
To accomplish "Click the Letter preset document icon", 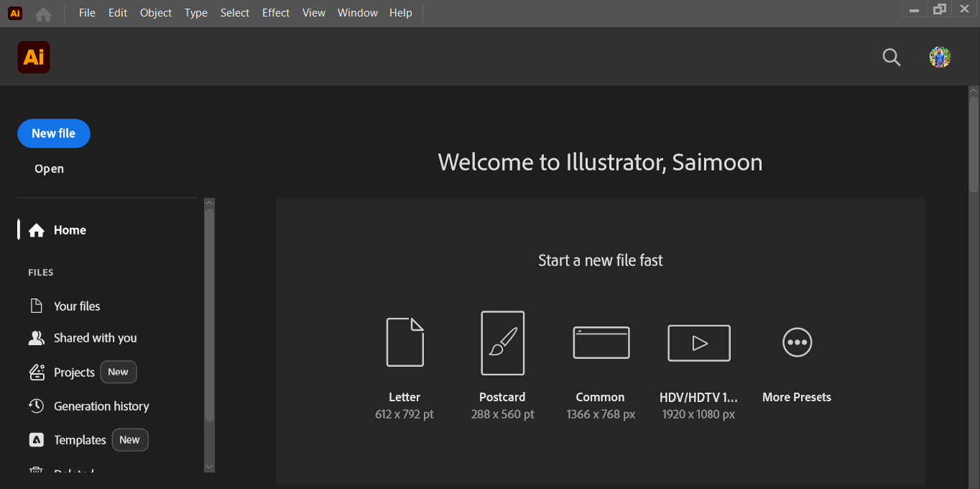I will pos(405,342).
